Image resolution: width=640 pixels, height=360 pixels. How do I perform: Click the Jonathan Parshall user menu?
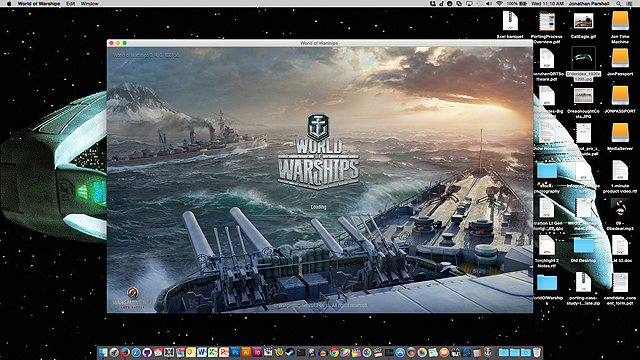pos(589,3)
